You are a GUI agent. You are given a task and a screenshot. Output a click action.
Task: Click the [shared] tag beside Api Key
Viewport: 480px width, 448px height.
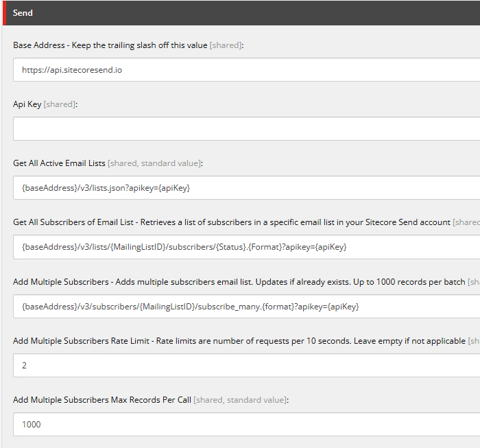[60, 104]
